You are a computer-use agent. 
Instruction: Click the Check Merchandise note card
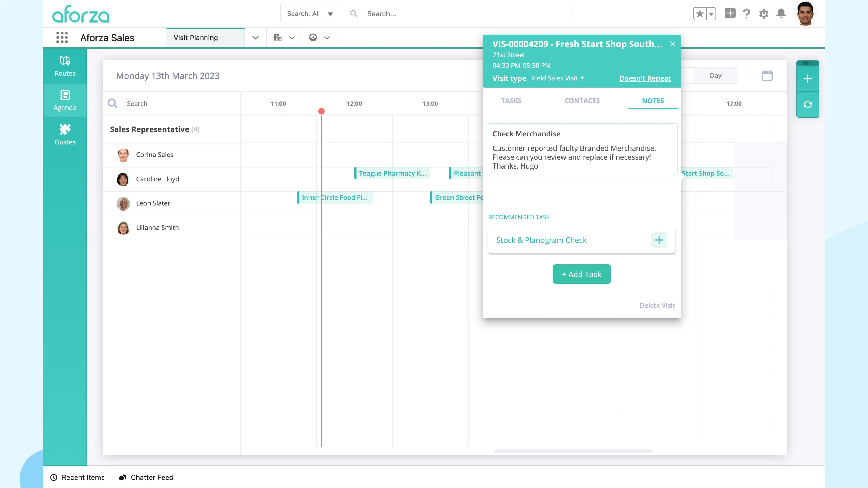click(582, 149)
